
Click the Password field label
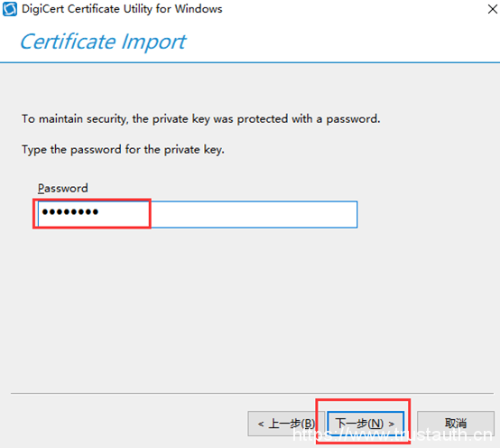coord(62,188)
